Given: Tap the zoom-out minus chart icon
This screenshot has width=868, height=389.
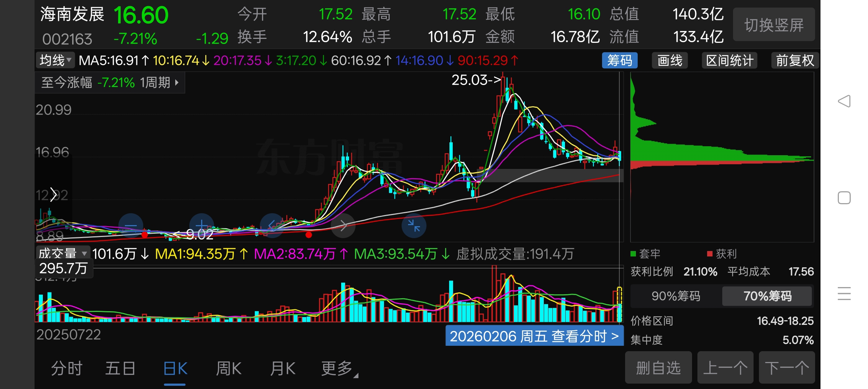Looking at the screenshot, I should click(131, 226).
